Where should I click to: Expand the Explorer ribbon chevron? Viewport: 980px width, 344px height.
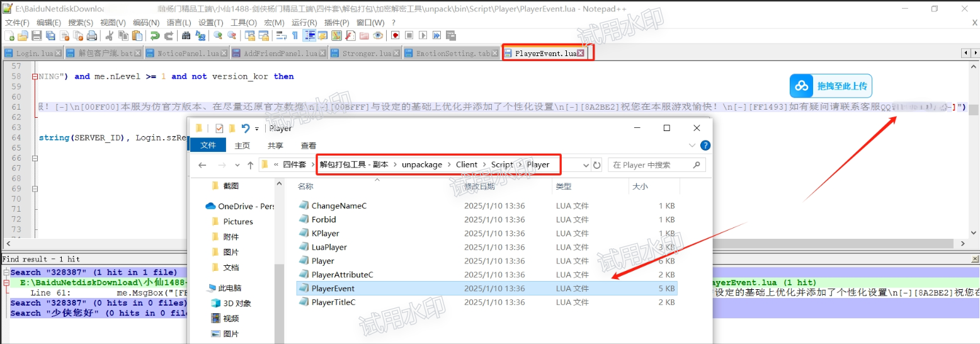(692, 146)
